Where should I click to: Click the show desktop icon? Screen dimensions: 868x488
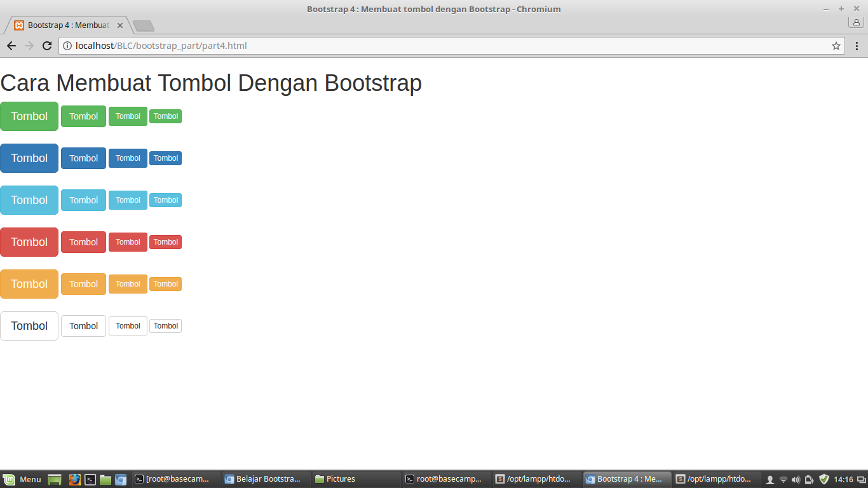[54, 479]
